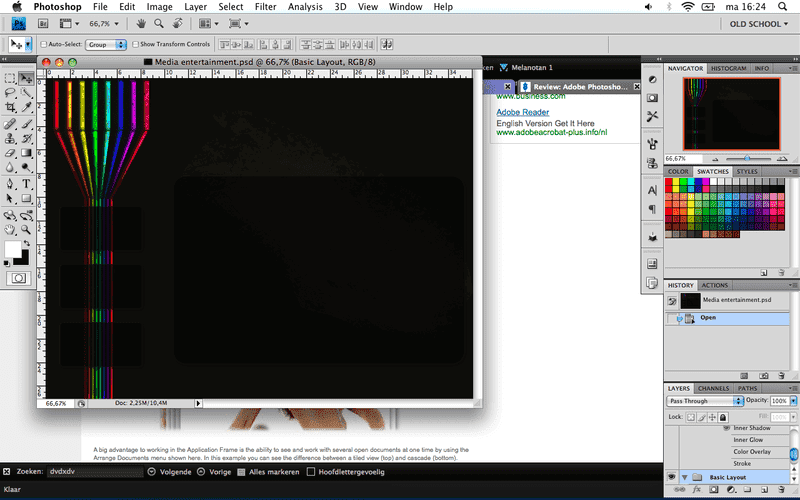Select the Crop tool
Image resolution: width=800 pixels, height=500 pixels.
tap(9, 108)
